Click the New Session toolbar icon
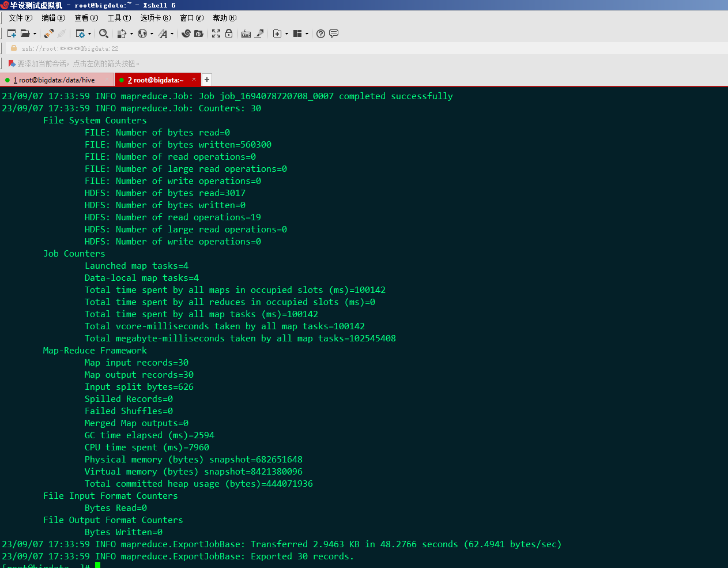Viewport: 728px width, 568px height. [12, 33]
